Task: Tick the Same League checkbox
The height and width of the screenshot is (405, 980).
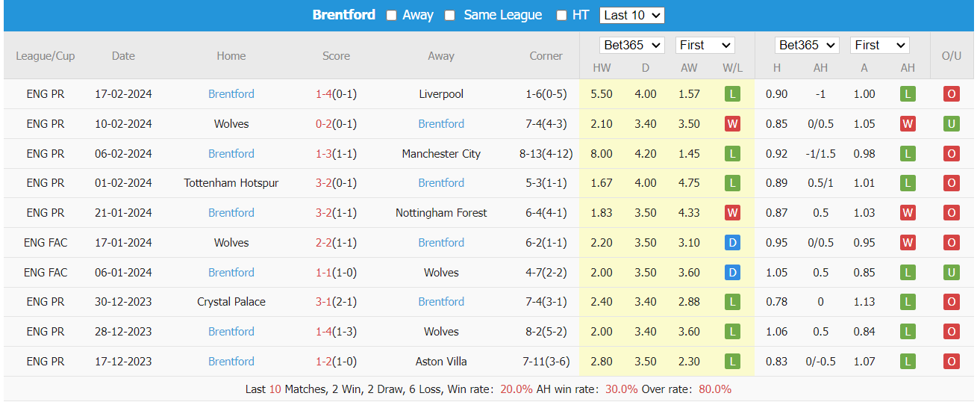Action: [x=450, y=16]
